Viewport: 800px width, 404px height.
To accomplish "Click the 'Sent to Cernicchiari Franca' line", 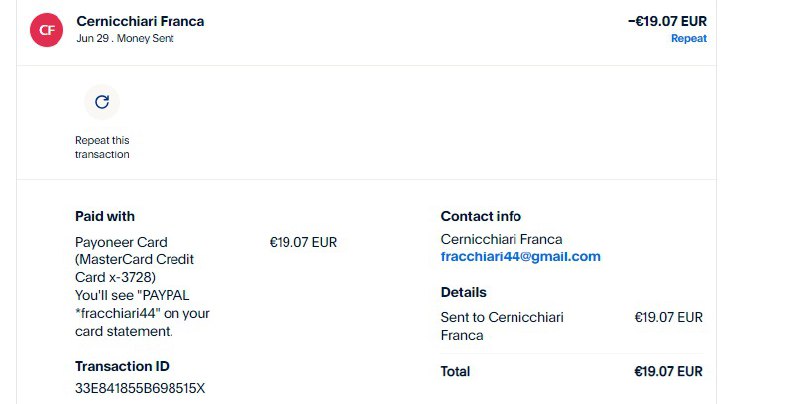I will [x=502, y=326].
